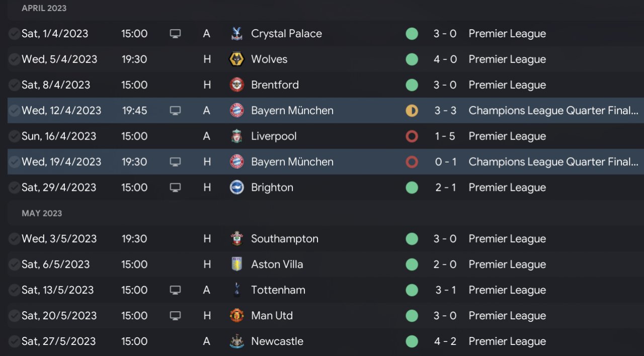Click the Wolves club badge icon

[x=236, y=59]
